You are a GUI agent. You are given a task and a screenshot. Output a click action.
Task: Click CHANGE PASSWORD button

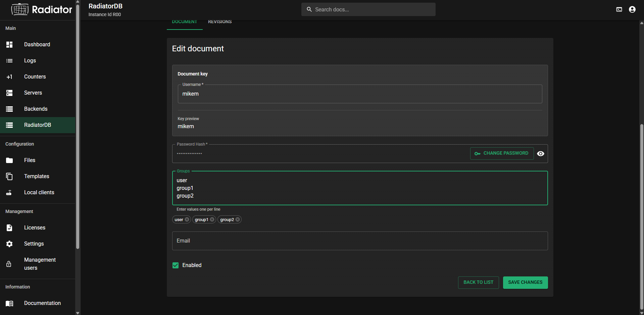502,153
